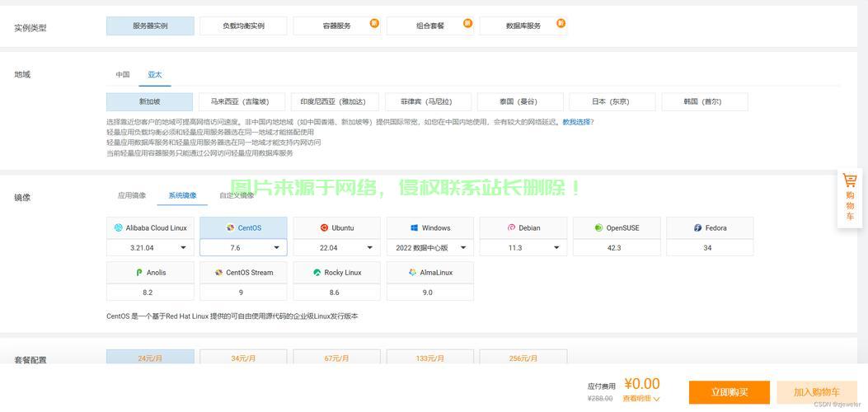Select the 133元/月 package
The height and width of the screenshot is (412, 868).
point(430,358)
